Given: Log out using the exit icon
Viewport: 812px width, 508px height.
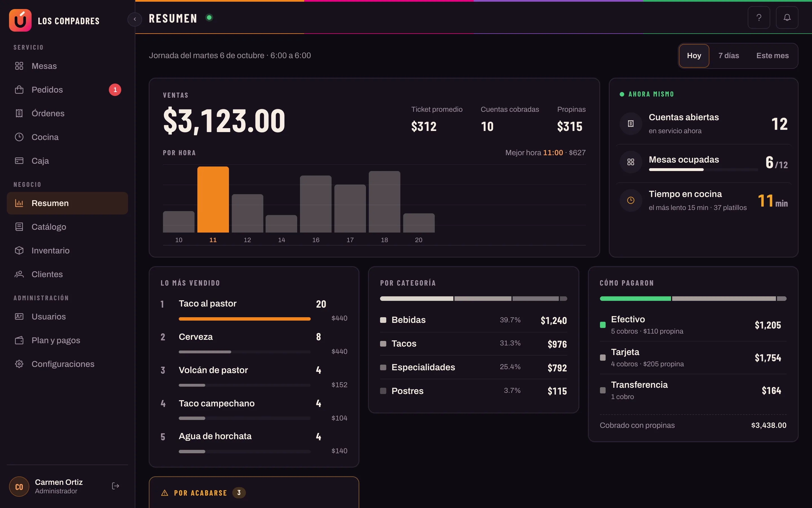Looking at the screenshot, I should click(115, 486).
